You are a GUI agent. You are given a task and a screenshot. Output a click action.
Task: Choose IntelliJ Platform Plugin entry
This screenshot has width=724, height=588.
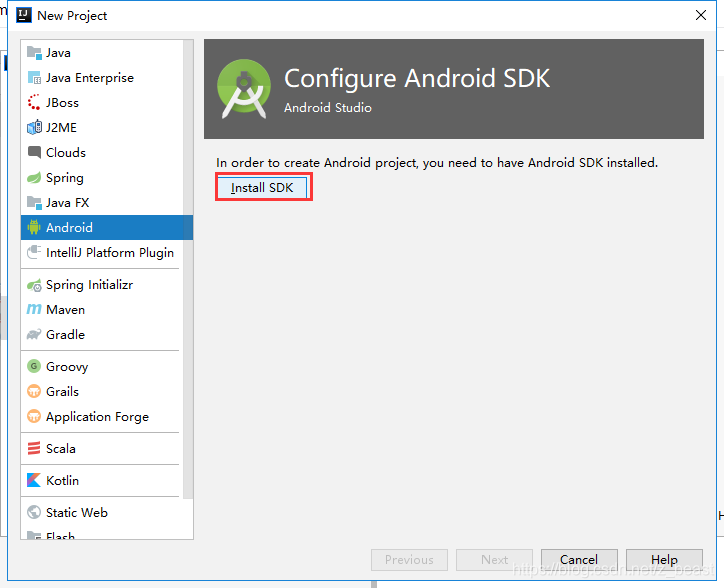(102, 252)
